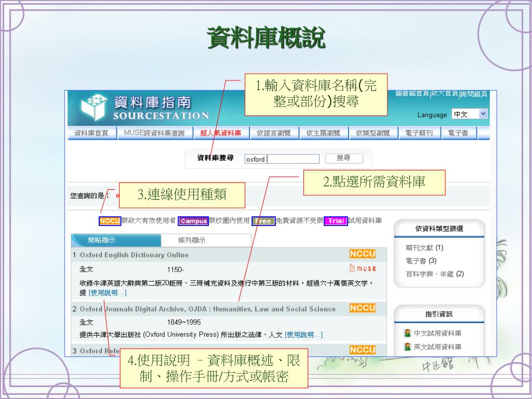532x399 pixels.
Task: Switch to 簡略顯示 tab
Action: (x=116, y=240)
